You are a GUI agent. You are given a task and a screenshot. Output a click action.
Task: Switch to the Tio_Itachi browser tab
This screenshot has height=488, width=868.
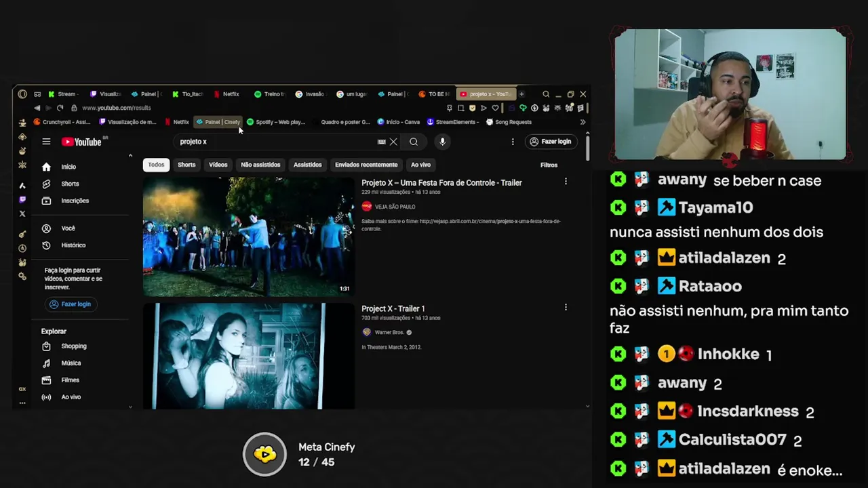[x=189, y=94]
